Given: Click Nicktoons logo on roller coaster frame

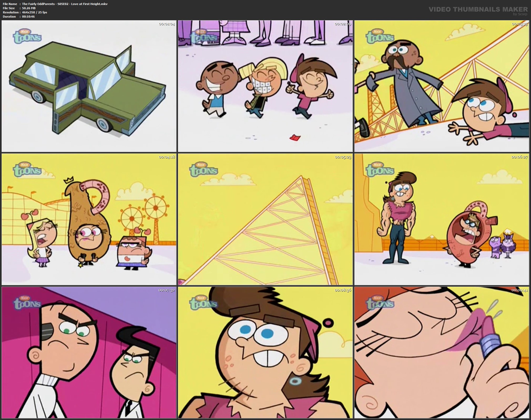Looking at the screenshot, I should (x=203, y=169).
